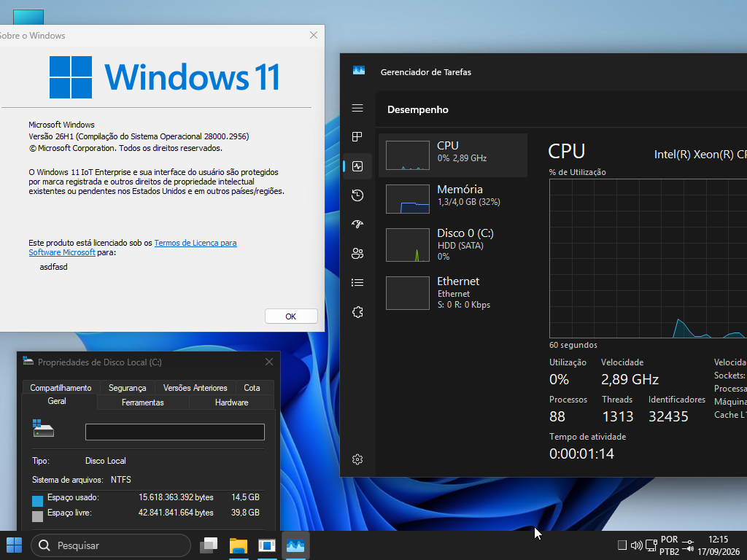The width and height of the screenshot is (747, 560).
Task: Click Processos value 88
Action: (x=557, y=416)
